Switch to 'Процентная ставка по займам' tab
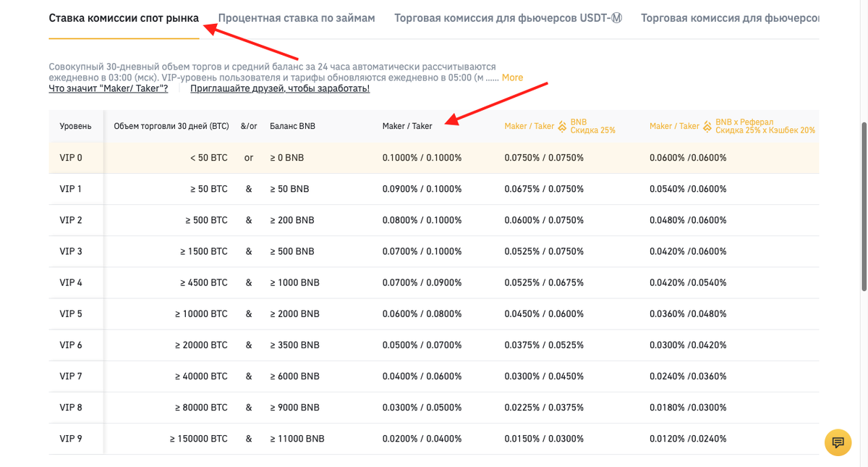This screenshot has height=467, width=868. [297, 18]
